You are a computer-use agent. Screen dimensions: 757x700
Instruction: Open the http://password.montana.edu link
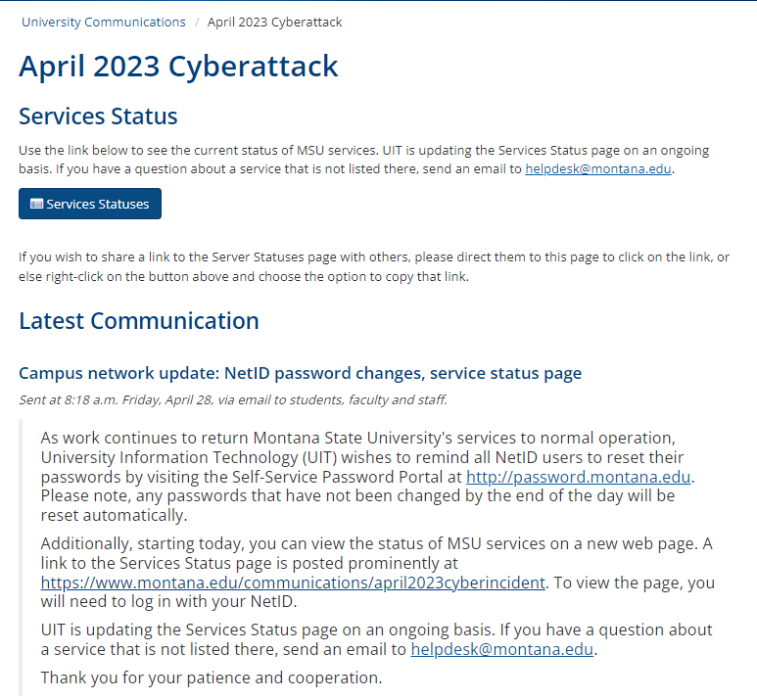pos(578,477)
